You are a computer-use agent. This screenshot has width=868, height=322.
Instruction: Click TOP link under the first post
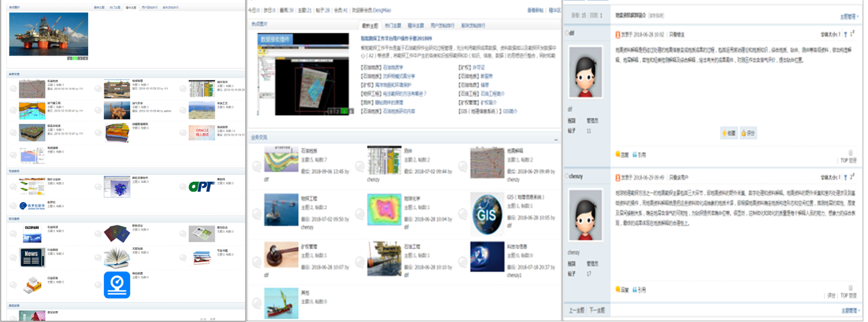[843, 160]
